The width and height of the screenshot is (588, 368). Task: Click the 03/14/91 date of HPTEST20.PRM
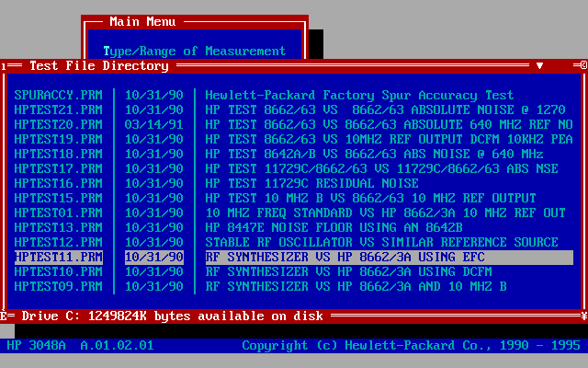coord(154,124)
